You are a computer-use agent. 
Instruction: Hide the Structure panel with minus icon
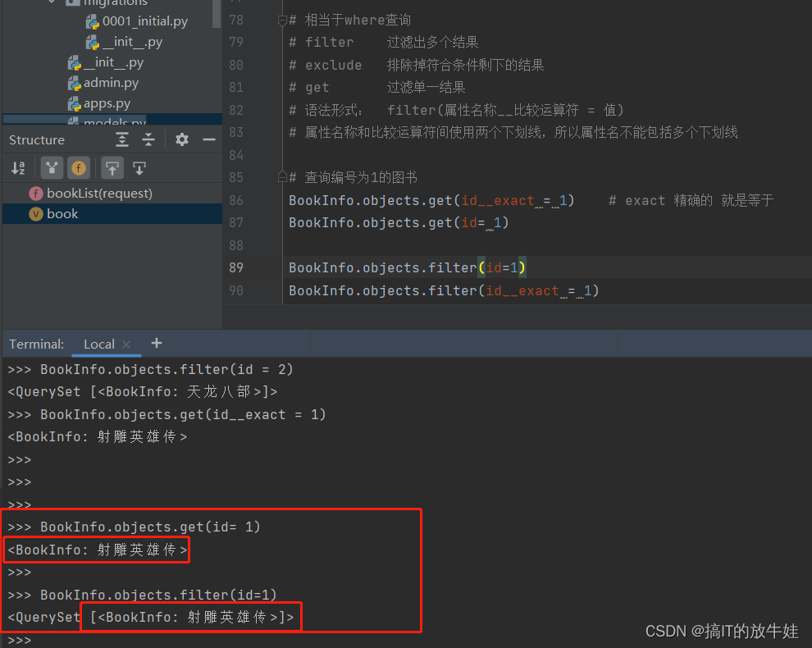pyautogui.click(x=209, y=139)
